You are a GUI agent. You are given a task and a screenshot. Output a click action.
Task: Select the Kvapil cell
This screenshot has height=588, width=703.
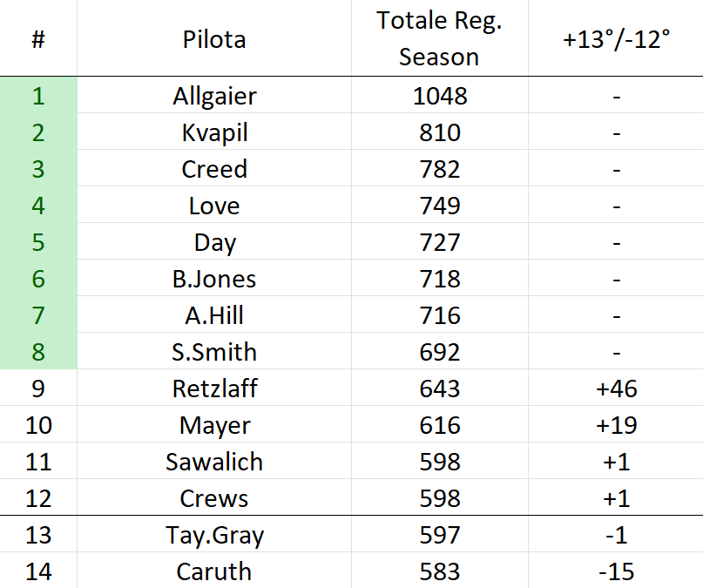214,132
